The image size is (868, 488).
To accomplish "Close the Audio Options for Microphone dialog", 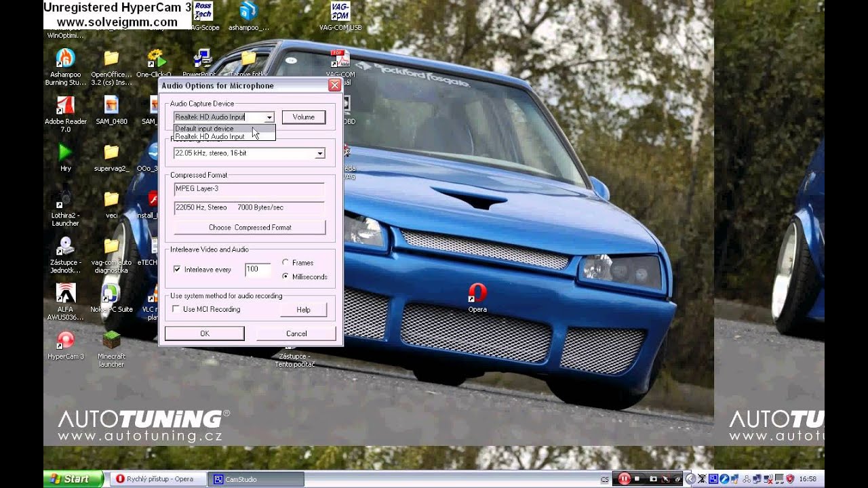I will [x=334, y=85].
